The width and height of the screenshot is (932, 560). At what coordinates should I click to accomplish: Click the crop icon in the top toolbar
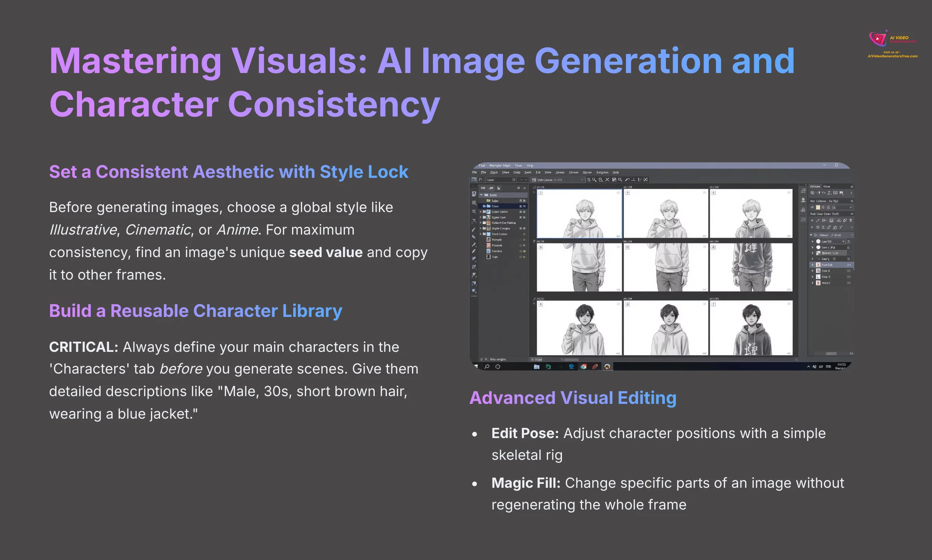pos(620,180)
